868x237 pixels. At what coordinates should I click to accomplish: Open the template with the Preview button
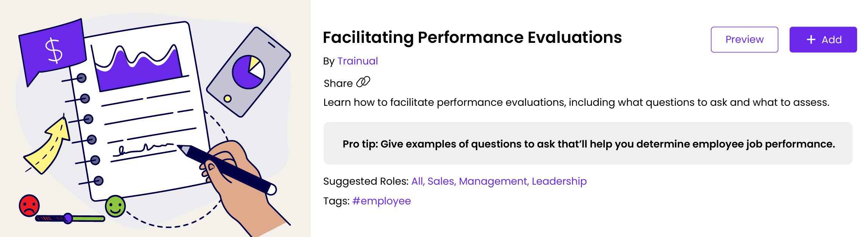(x=744, y=39)
